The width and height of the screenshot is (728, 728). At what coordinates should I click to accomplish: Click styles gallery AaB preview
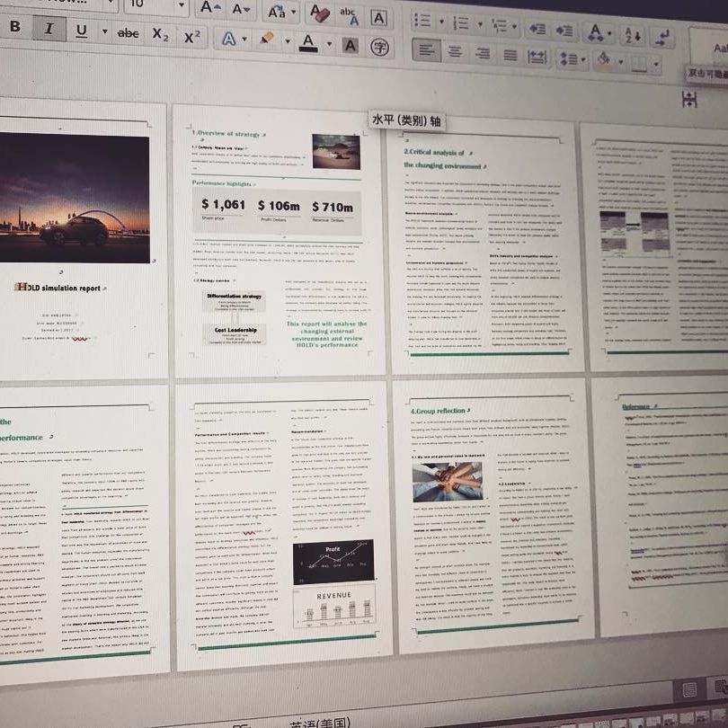tap(709, 48)
